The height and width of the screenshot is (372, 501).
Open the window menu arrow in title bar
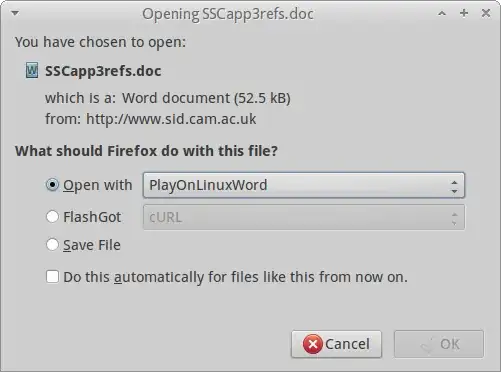point(15,13)
